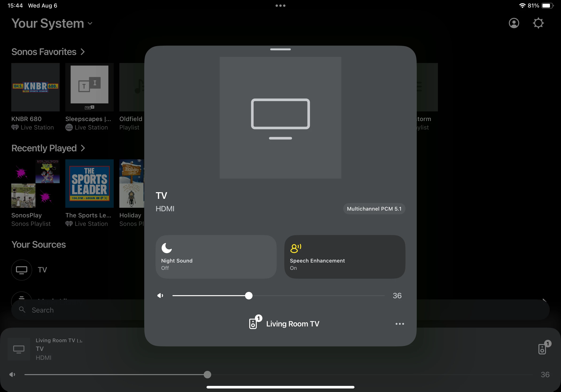Click the Wi-Fi status icon
This screenshot has height=392, width=561.
522,6
